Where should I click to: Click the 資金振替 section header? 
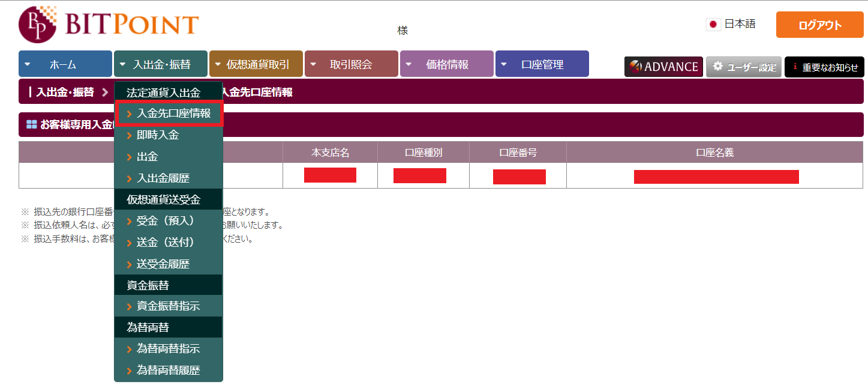tap(169, 285)
